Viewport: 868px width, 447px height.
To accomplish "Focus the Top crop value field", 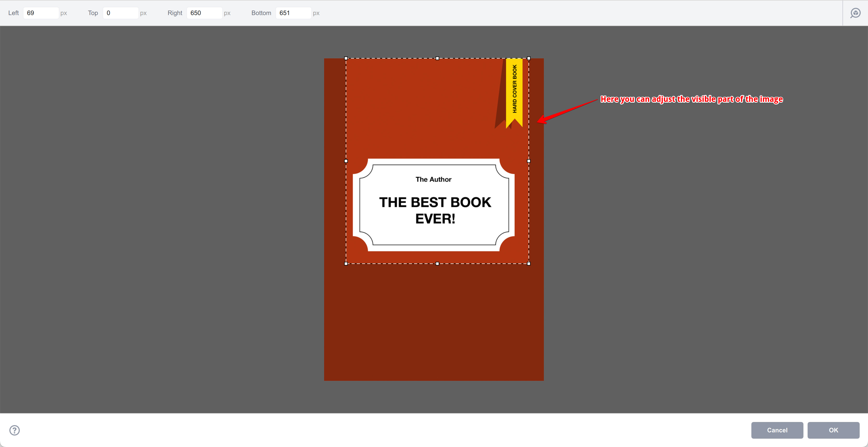I will click(x=120, y=13).
